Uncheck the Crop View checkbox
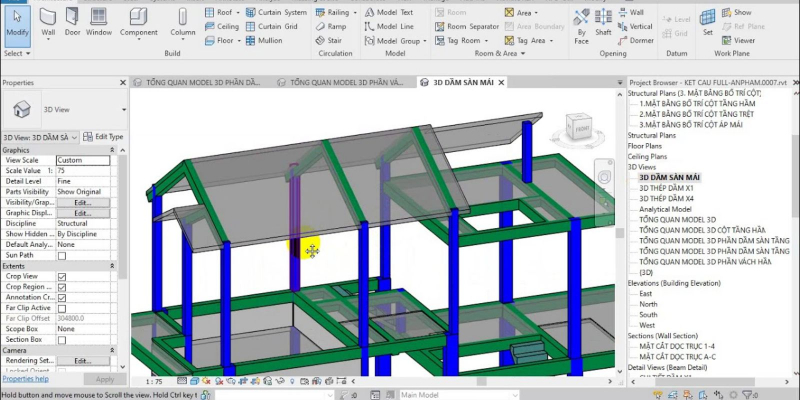 (62, 276)
